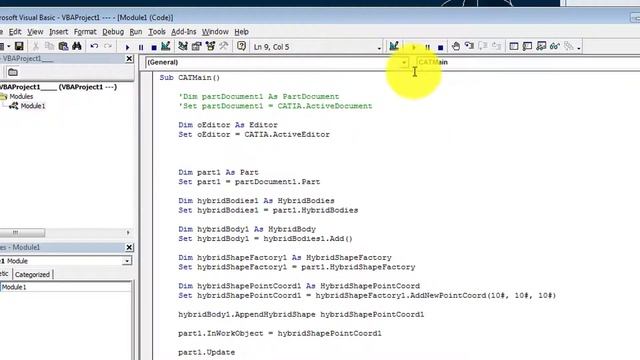Screen dimensions: 640x360
Task: Click the commented 'Dim partDocument1' line
Action: pyautogui.click(x=259, y=97)
